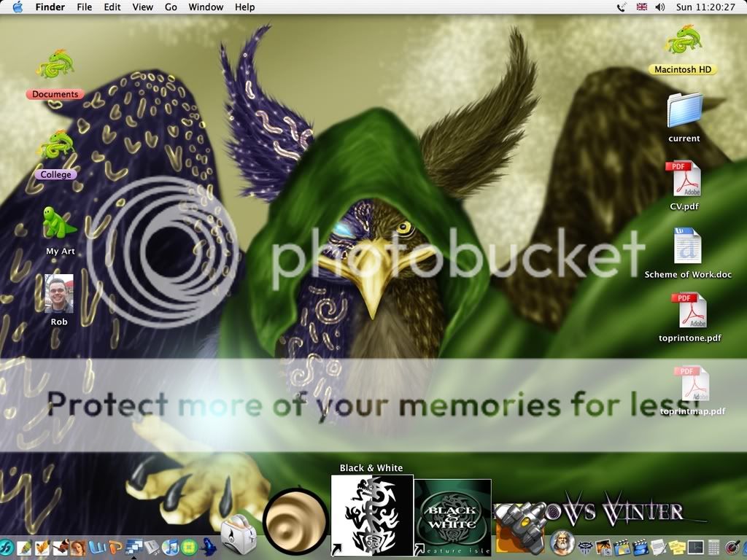747x560 pixels.
Task: Click the grey tools dock icon
Action: pos(152,547)
